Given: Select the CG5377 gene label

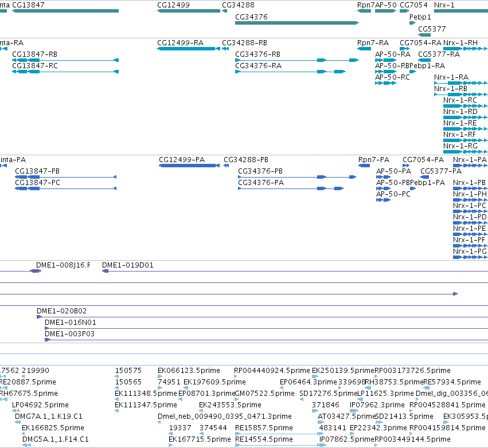Looking at the screenshot, I should pyautogui.click(x=432, y=29).
